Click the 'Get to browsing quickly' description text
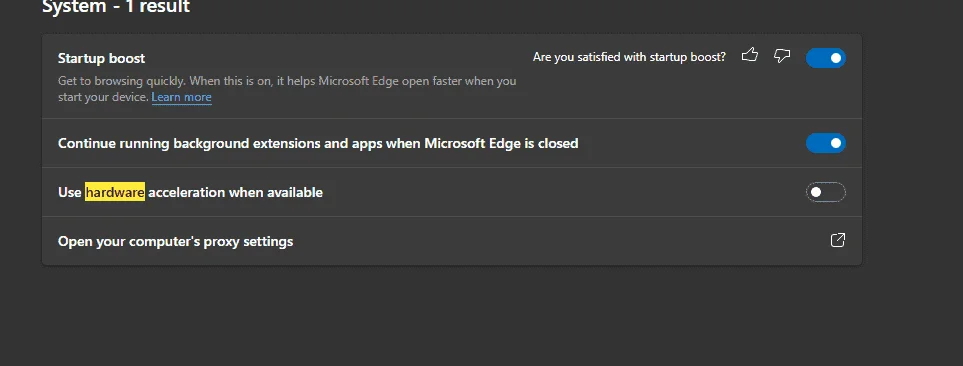This screenshot has height=366, width=963. [x=287, y=89]
